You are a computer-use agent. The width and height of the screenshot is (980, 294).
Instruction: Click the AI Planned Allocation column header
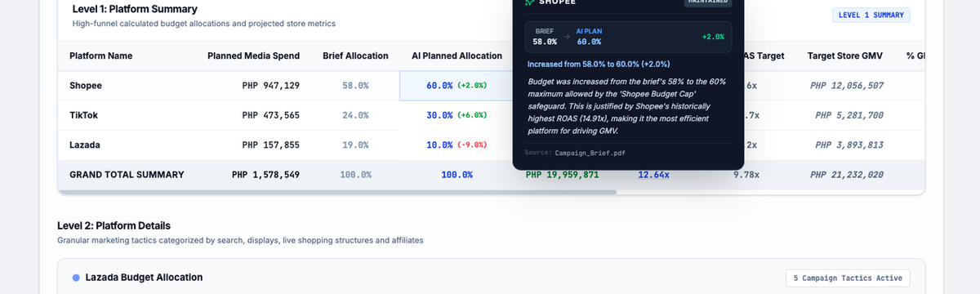pyautogui.click(x=457, y=56)
